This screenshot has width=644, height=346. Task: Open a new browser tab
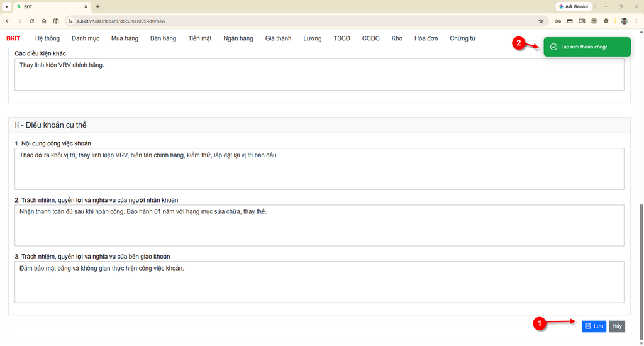click(x=97, y=6)
